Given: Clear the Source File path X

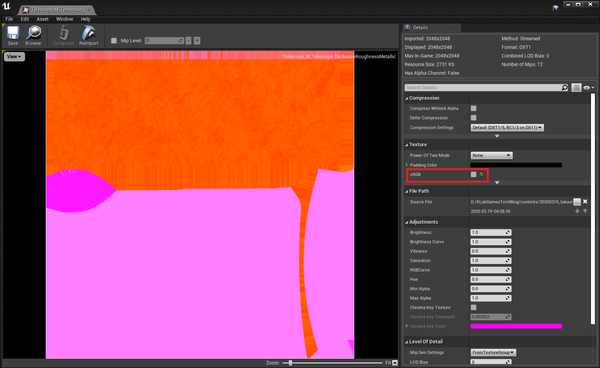Looking at the screenshot, I should point(585,202).
